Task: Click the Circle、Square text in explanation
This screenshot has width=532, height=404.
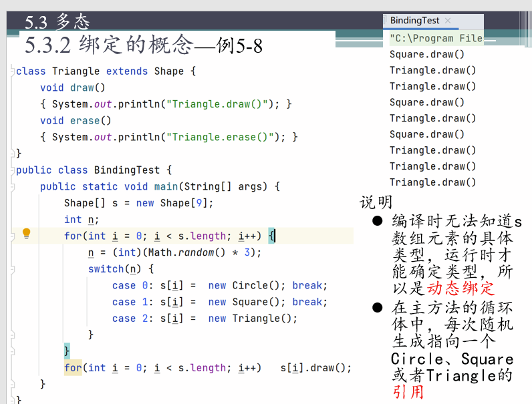Action: pos(452,359)
